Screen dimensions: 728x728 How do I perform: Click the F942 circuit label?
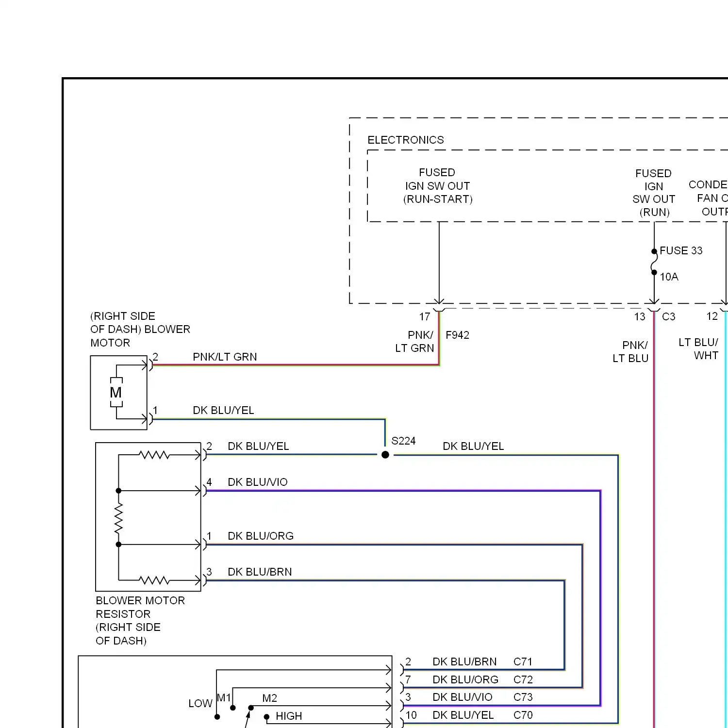click(457, 335)
